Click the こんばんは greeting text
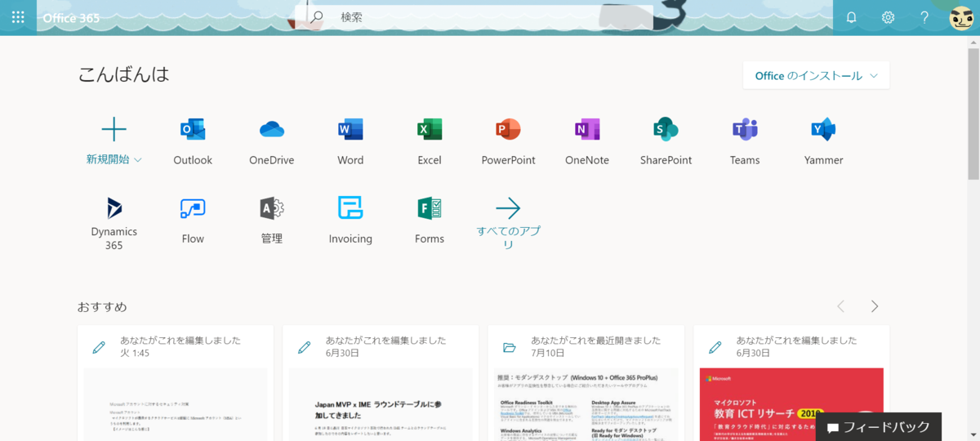This screenshot has height=441, width=980. (124, 74)
